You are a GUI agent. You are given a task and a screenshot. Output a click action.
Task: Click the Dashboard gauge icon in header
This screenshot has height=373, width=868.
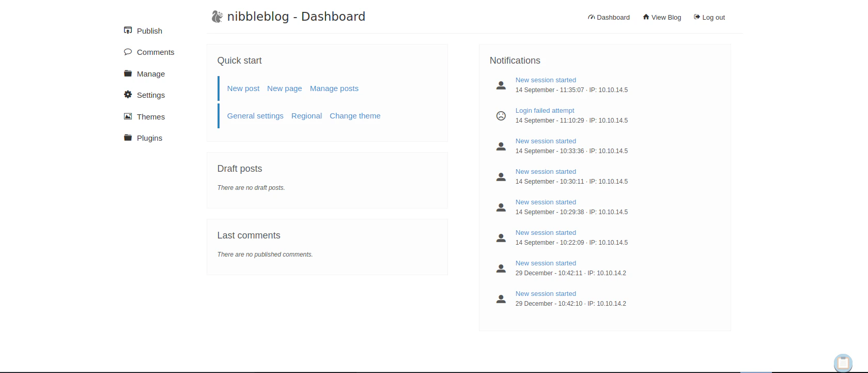(591, 17)
